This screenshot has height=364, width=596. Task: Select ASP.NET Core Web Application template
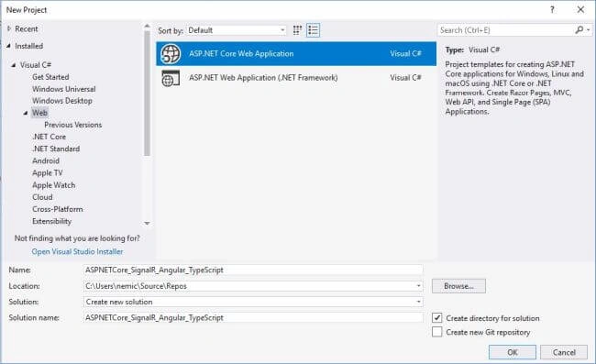coord(296,53)
